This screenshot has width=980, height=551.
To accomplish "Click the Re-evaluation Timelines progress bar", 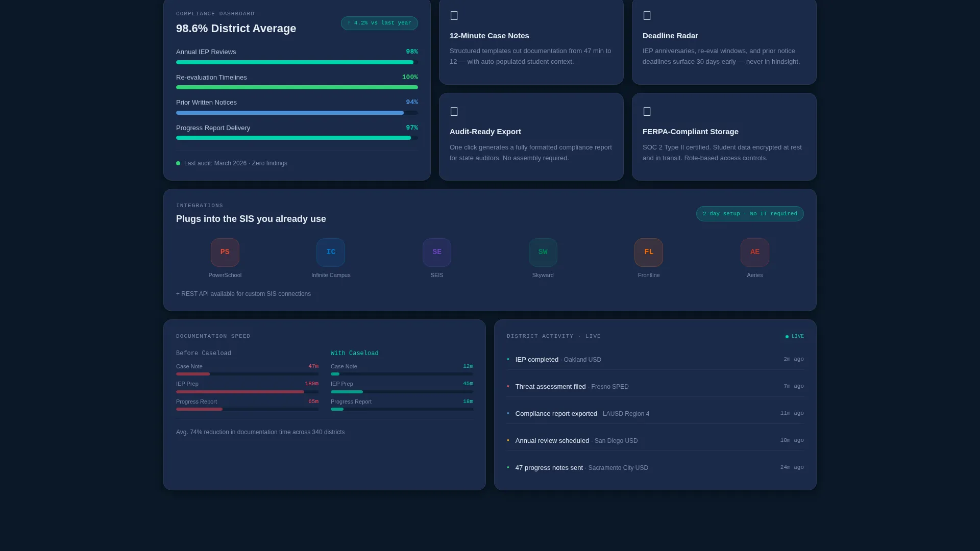I will pyautogui.click(x=297, y=87).
